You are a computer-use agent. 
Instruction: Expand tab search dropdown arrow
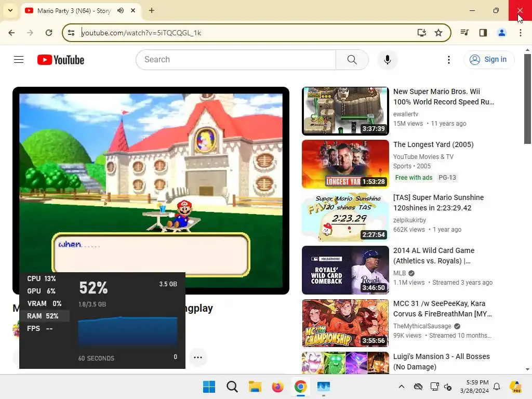[10, 10]
